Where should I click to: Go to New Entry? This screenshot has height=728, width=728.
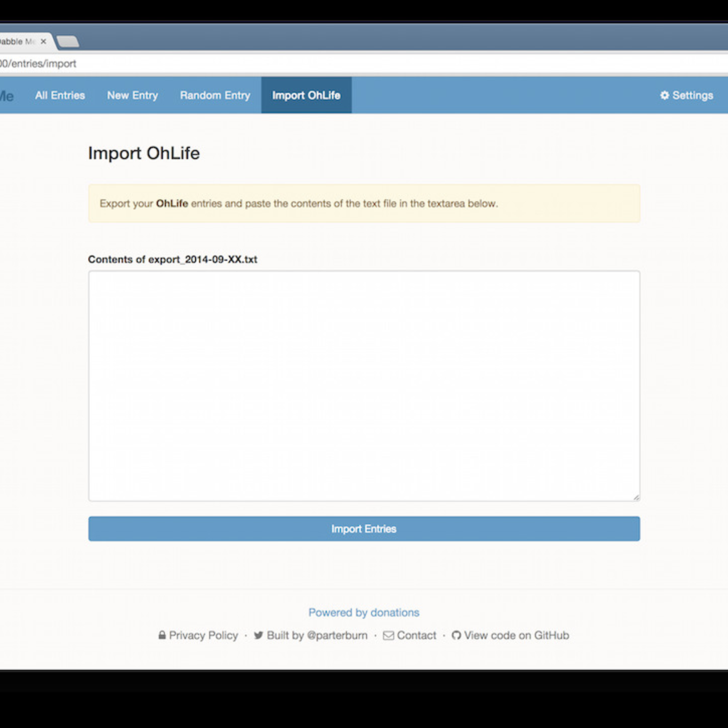pyautogui.click(x=132, y=95)
